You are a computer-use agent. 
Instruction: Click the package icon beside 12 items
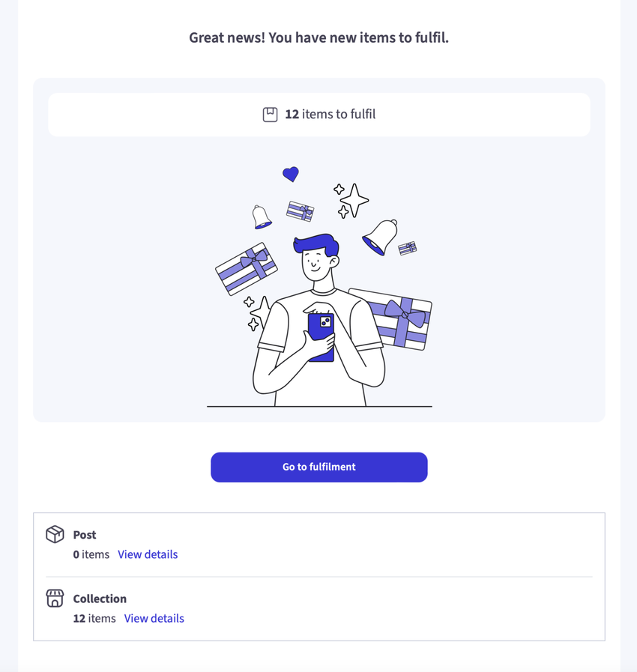[x=270, y=115]
